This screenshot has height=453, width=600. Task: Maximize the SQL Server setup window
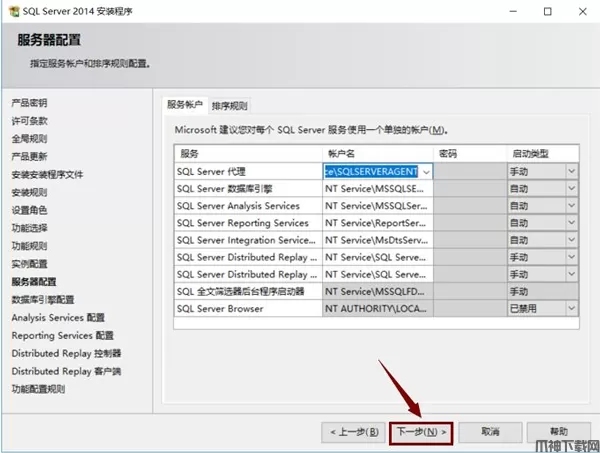548,11
